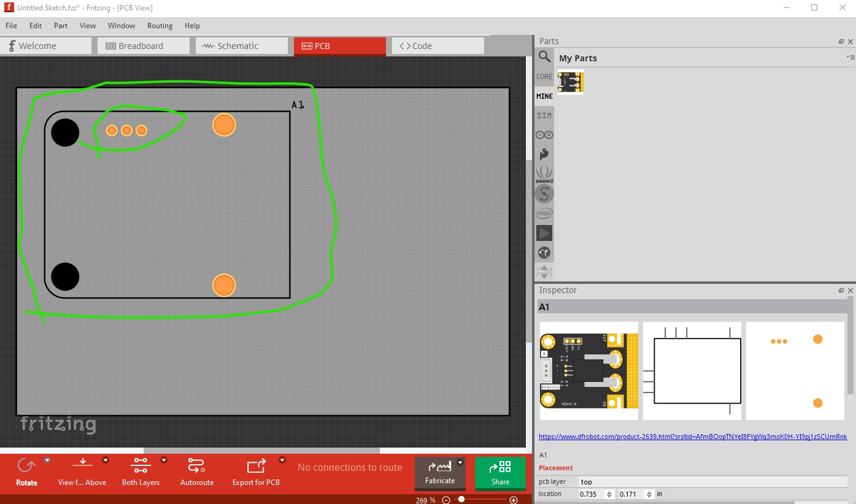This screenshot has height=504, width=856.
Task: Open the SIM parts bin
Action: coord(544,115)
